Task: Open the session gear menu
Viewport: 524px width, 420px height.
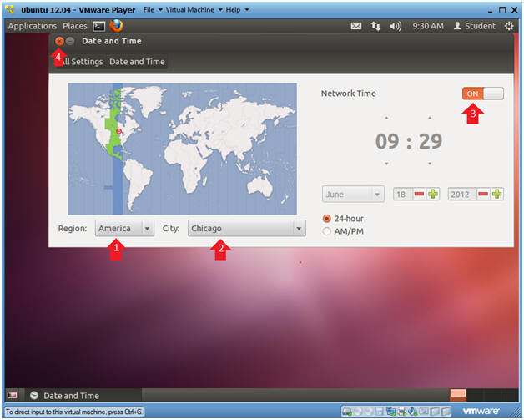Action: (509, 26)
